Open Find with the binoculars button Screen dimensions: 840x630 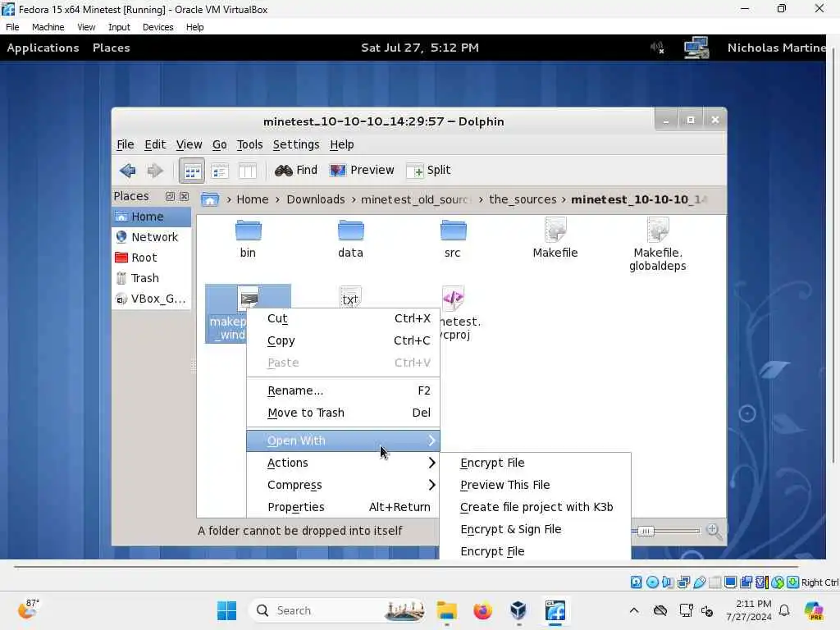[x=295, y=171]
